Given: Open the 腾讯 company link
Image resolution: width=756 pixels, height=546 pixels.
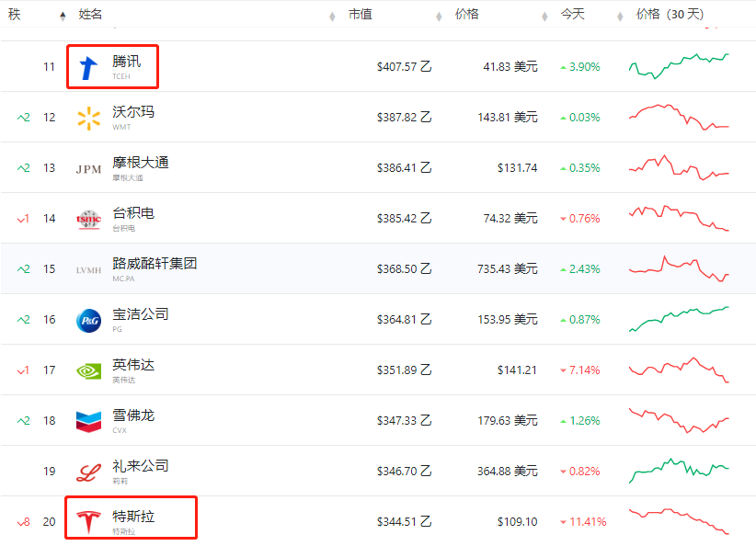Looking at the screenshot, I should tap(127, 62).
